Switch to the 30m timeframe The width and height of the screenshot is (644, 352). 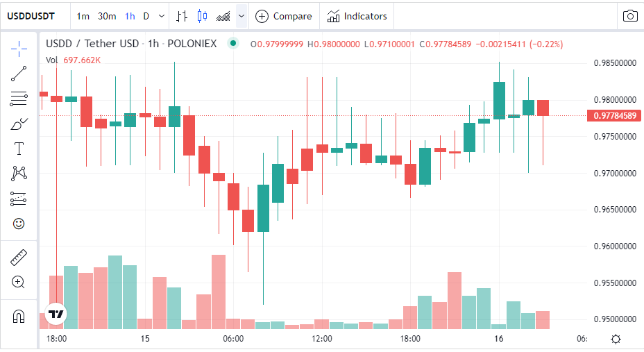pyautogui.click(x=107, y=16)
